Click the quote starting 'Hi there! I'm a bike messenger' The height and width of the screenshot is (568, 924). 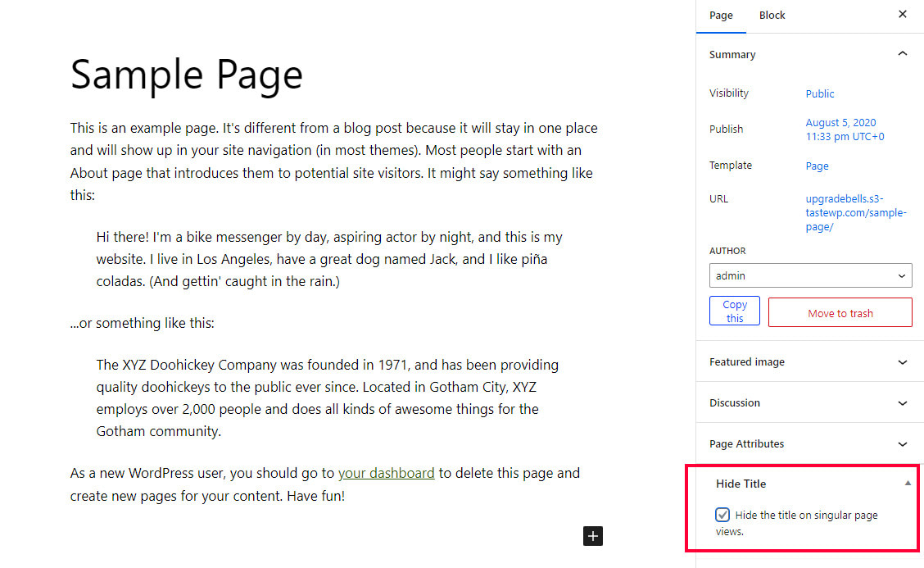point(330,259)
